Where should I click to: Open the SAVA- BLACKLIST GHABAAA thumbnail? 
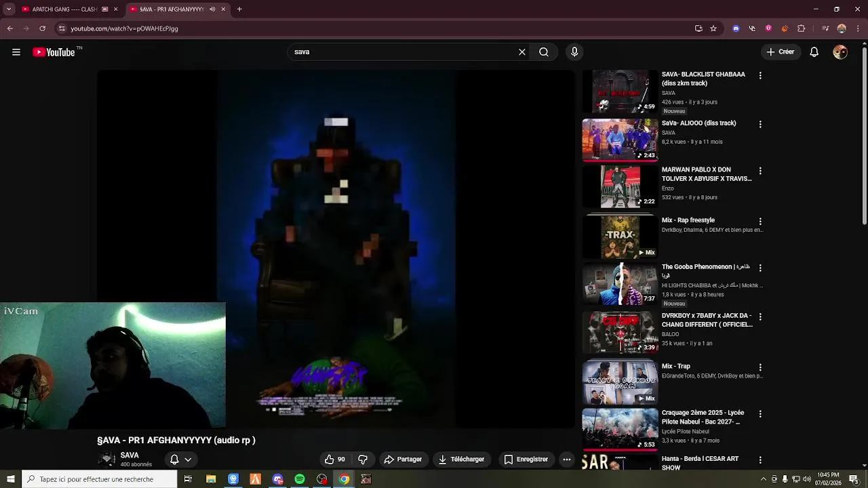coord(620,91)
